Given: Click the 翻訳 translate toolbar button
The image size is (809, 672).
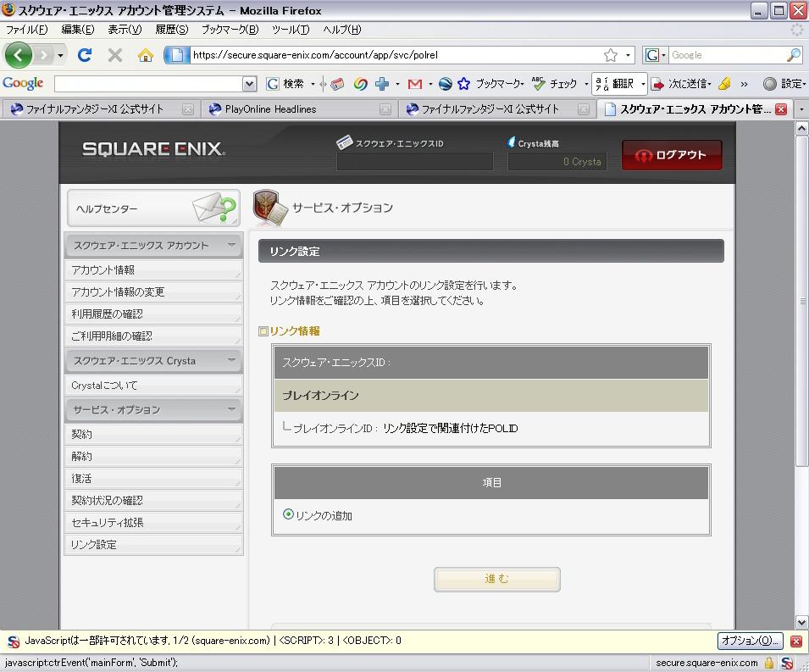Looking at the screenshot, I should click(x=614, y=84).
